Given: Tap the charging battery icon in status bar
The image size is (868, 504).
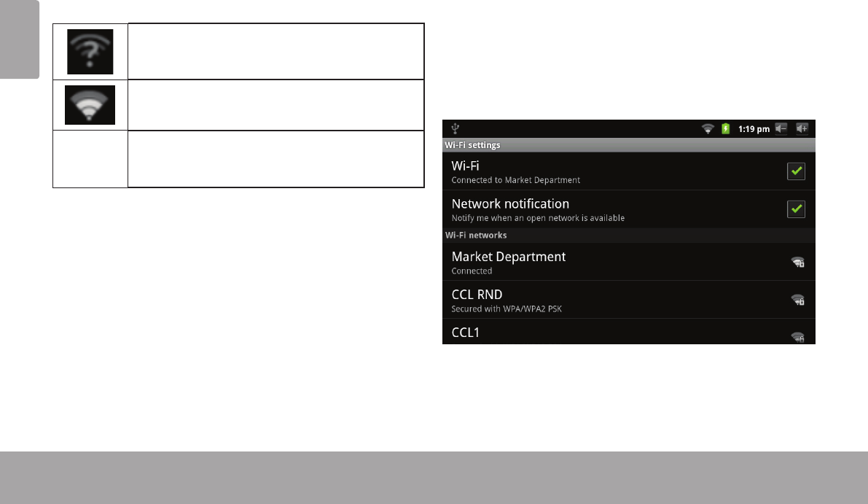Looking at the screenshot, I should [x=725, y=129].
